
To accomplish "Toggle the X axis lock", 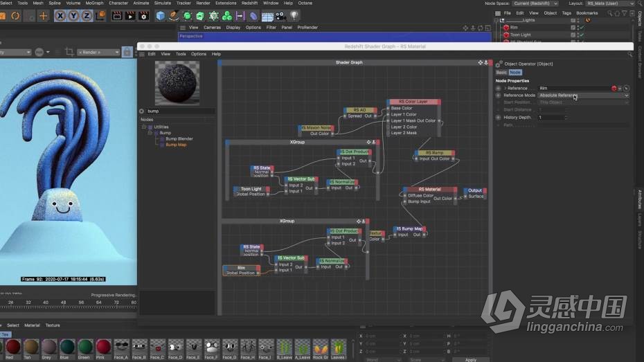I will pos(60,16).
